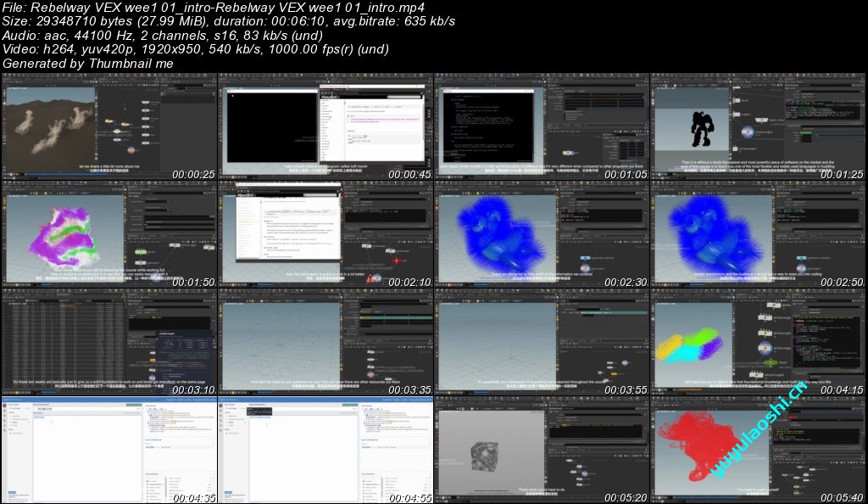This screenshot has width=868, height=504.
Task: Click the red point cloud frame at 00:05:40
Action: tap(758, 451)
